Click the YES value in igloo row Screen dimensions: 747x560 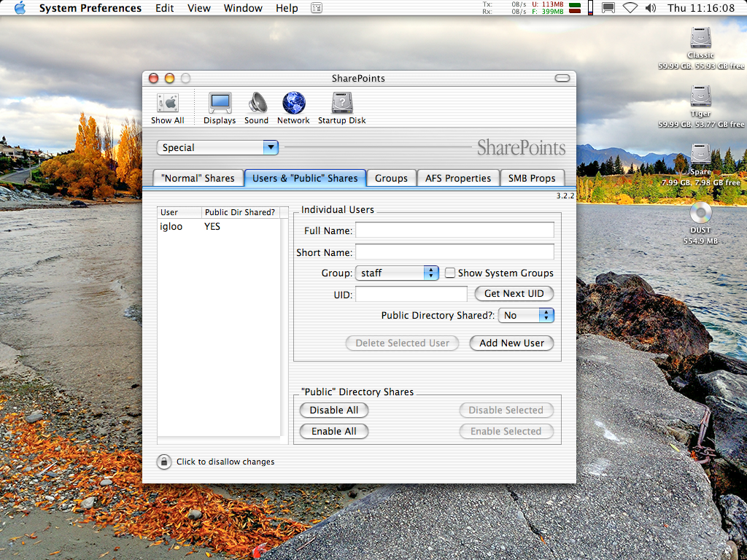[212, 227]
